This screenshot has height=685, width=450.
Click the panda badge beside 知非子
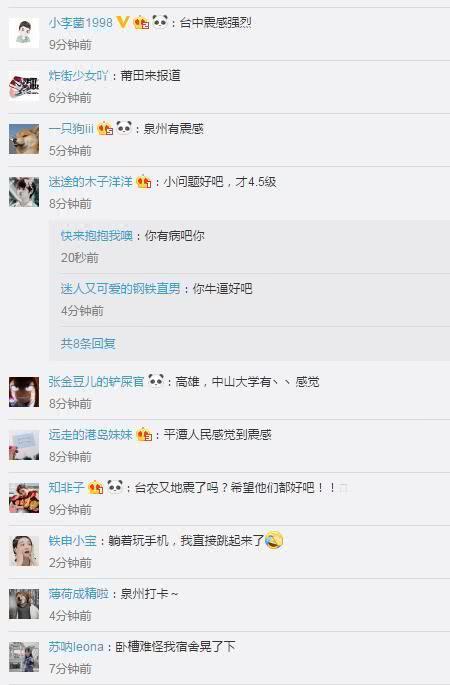pyautogui.click(x=115, y=486)
